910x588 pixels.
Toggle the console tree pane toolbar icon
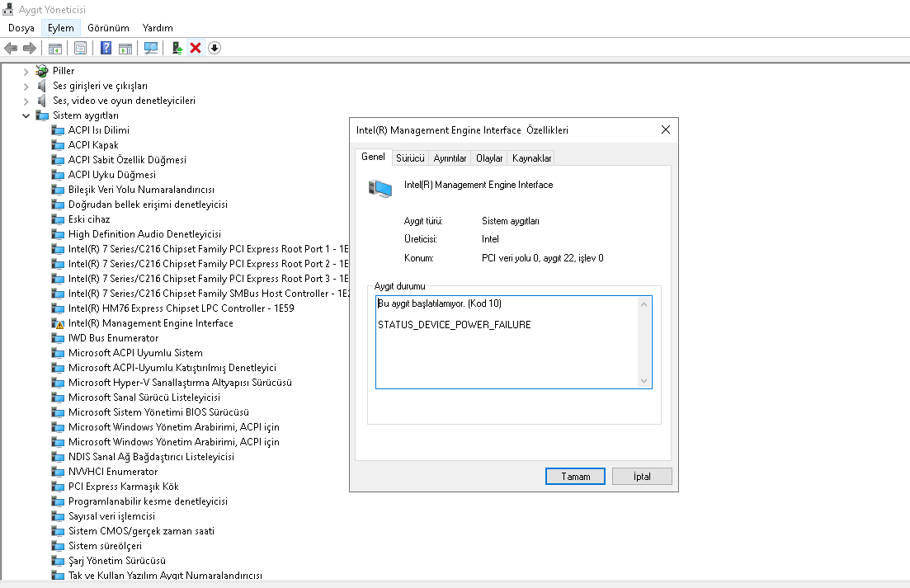pyautogui.click(x=55, y=48)
